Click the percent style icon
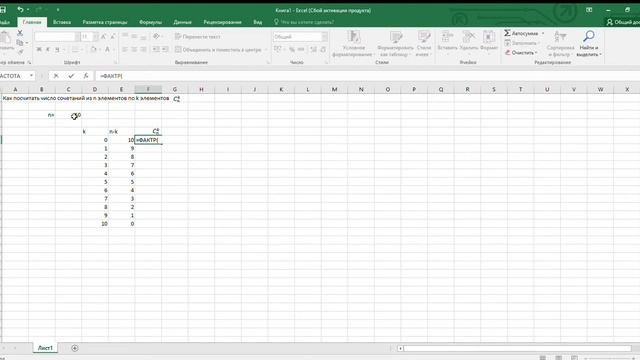640x360 pixels. tap(292, 49)
